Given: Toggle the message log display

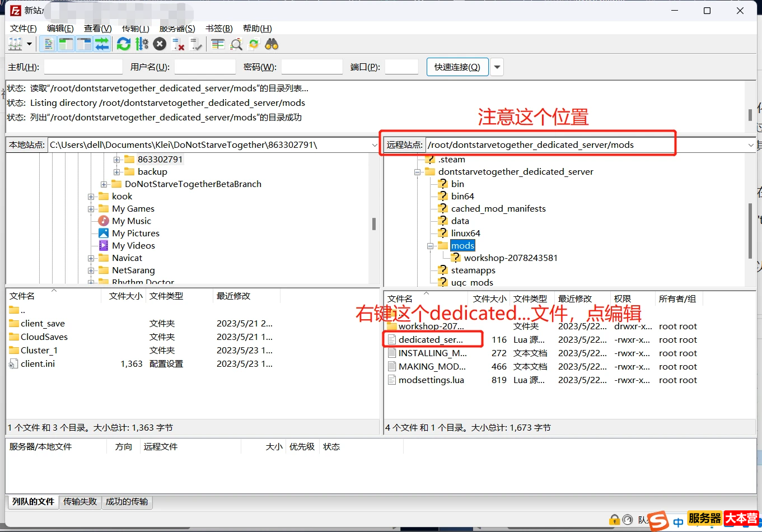Looking at the screenshot, I should [x=48, y=44].
